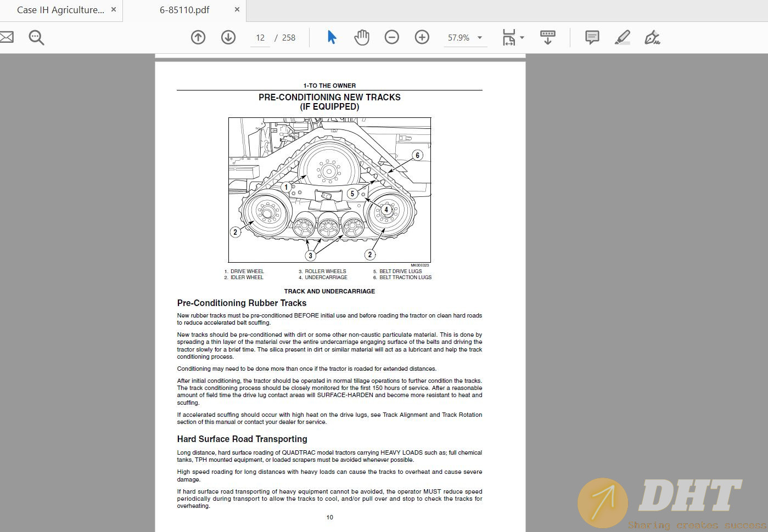Click the email envelope icon
768x532 pixels.
(6, 37)
